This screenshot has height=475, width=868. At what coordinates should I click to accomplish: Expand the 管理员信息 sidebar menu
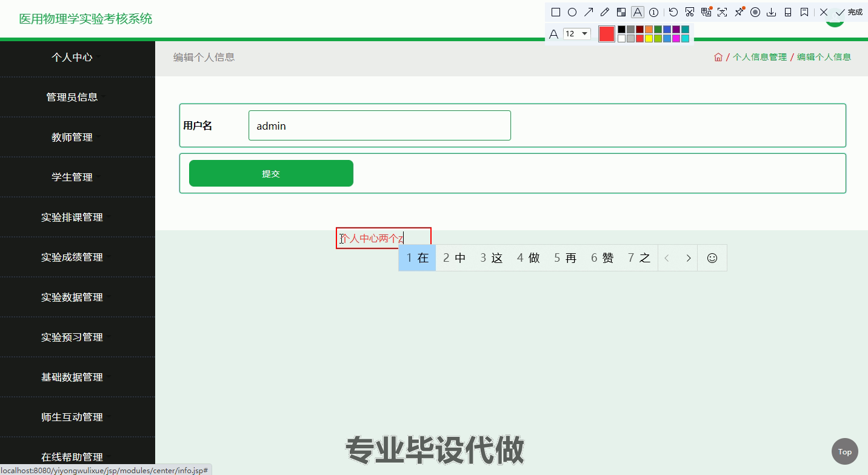pos(78,97)
